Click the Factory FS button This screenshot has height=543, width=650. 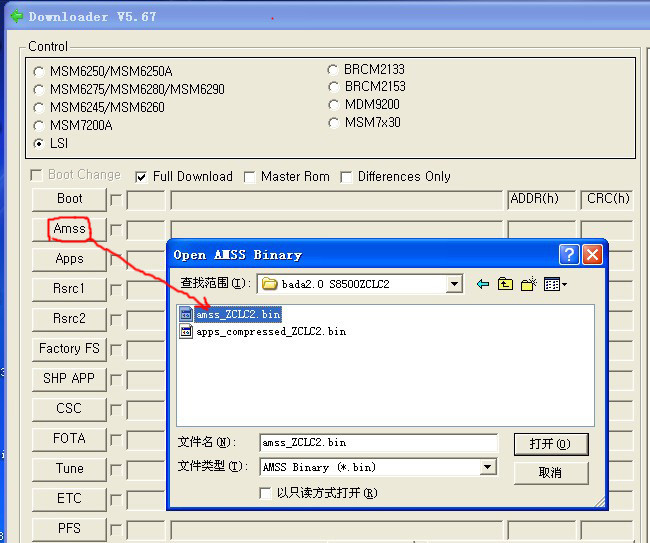point(69,349)
